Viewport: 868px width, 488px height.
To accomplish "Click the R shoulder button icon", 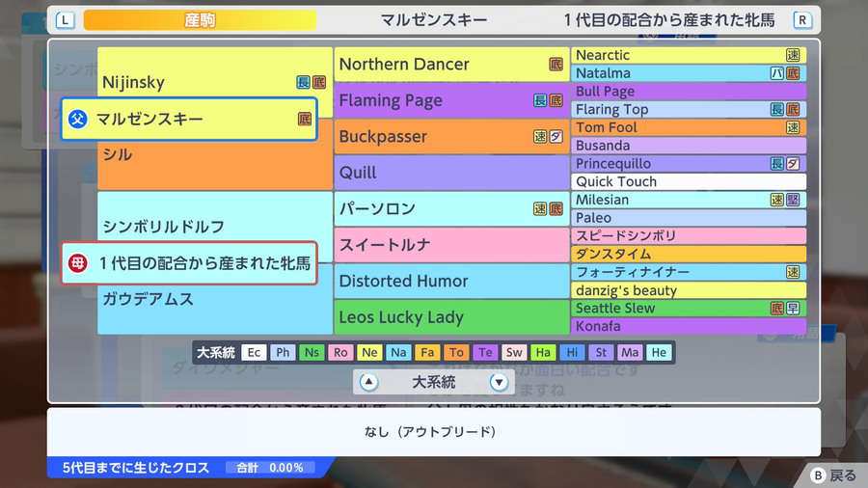I will (802, 20).
